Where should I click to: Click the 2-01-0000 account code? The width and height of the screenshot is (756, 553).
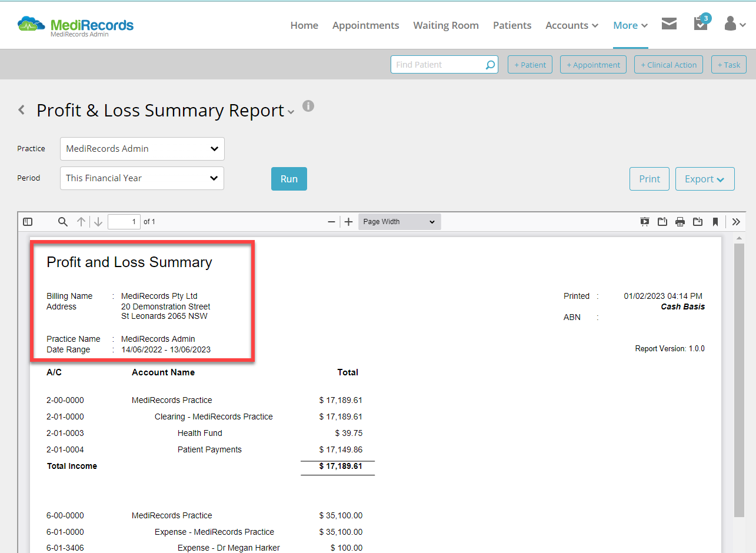tap(65, 417)
